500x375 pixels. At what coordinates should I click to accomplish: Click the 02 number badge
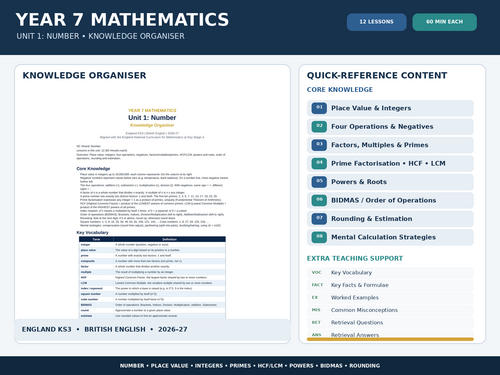pyautogui.click(x=319, y=126)
